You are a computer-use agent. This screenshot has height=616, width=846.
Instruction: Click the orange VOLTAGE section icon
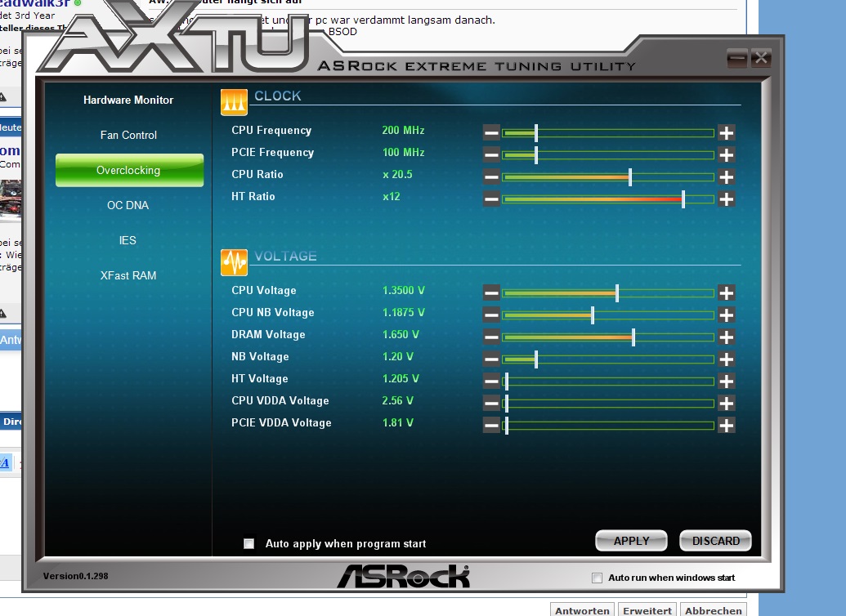(234, 262)
